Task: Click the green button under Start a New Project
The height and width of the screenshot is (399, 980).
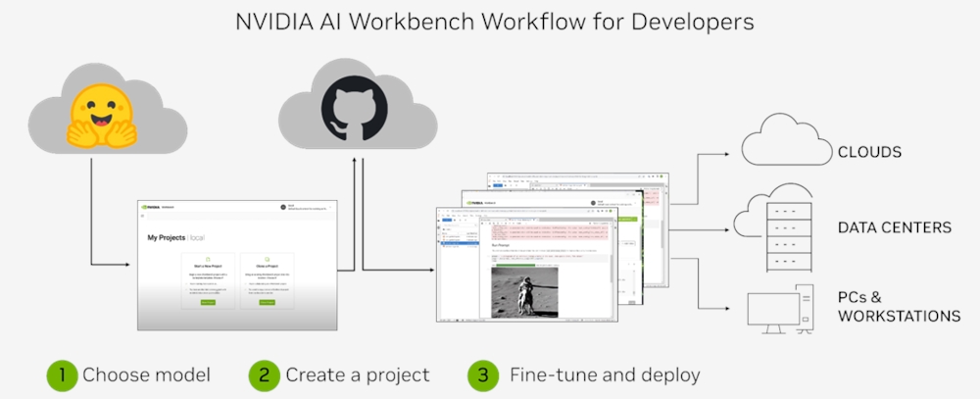Action: 208,302
